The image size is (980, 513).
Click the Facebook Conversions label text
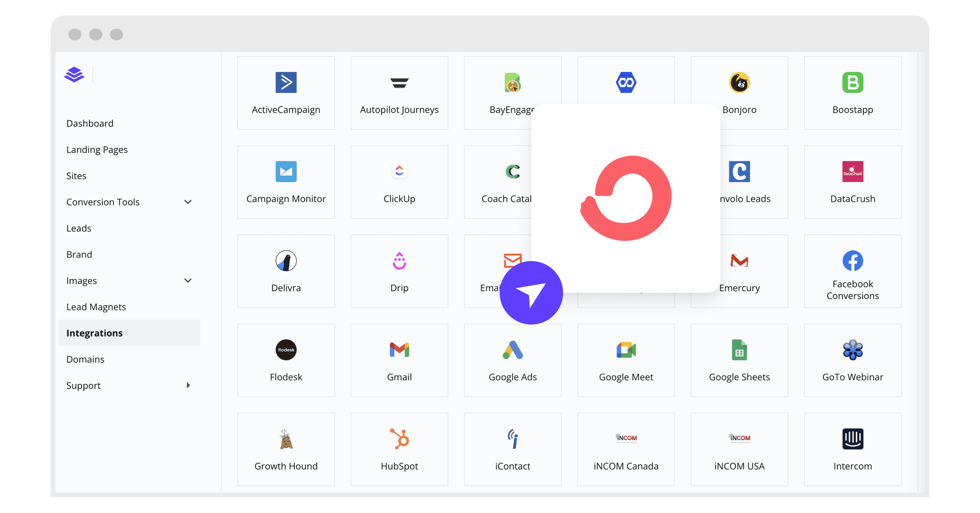(x=853, y=290)
